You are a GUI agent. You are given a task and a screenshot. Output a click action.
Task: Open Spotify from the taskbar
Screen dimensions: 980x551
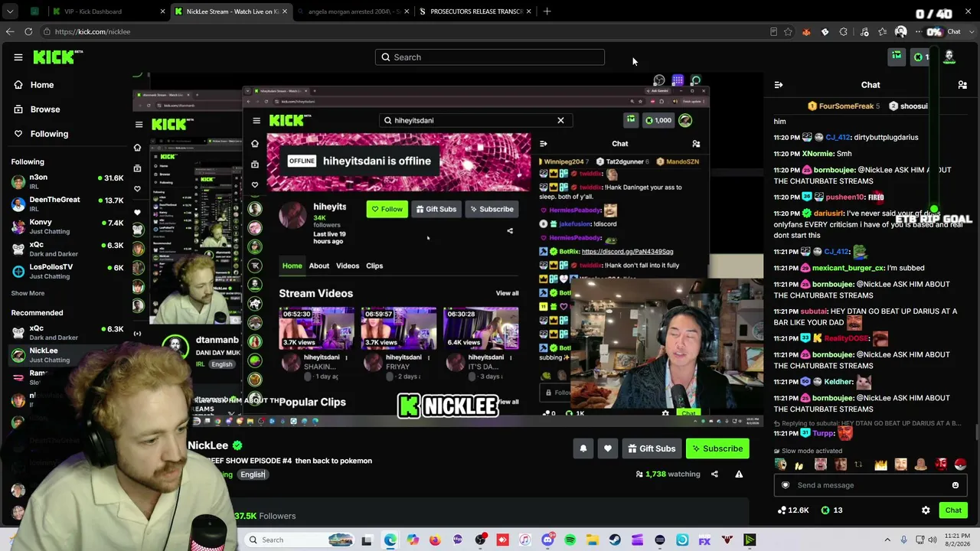click(x=570, y=540)
